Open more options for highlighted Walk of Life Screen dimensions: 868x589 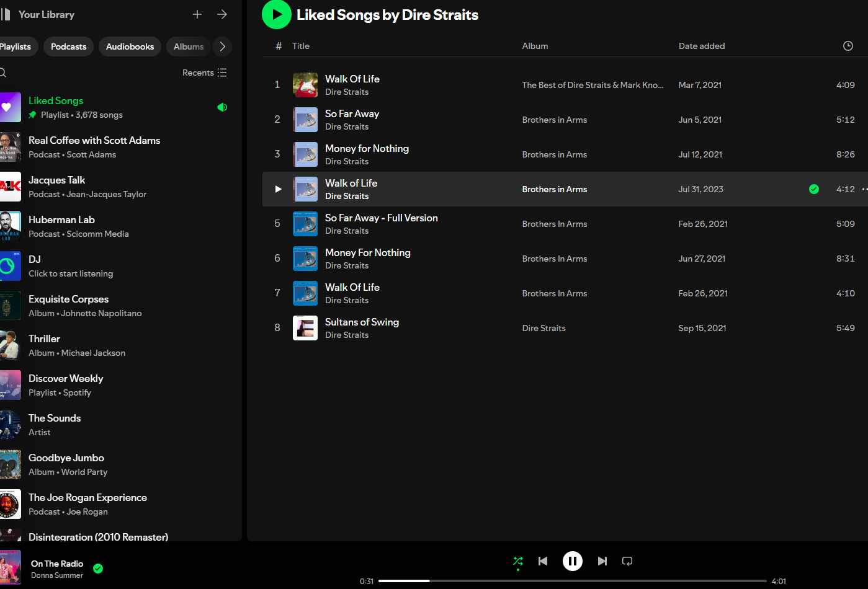pos(864,189)
